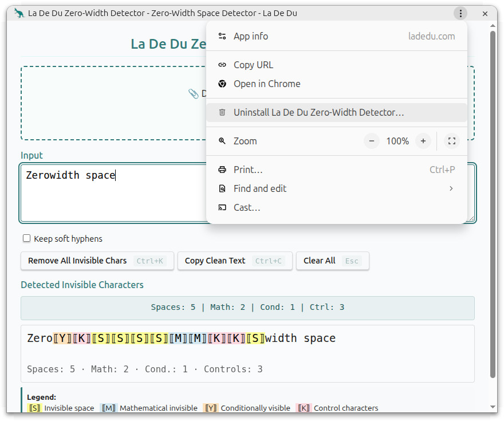The height and width of the screenshot is (421, 504).
Task: Click Remove All Invisible Chars button
Action: pyautogui.click(x=97, y=261)
